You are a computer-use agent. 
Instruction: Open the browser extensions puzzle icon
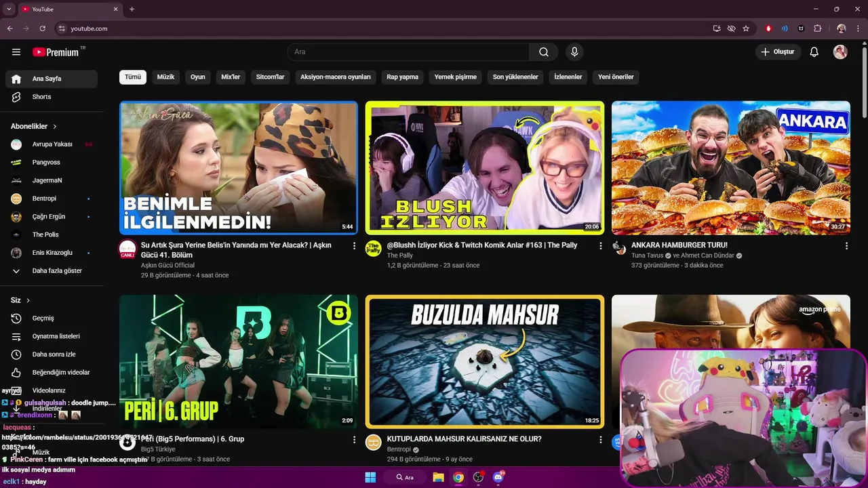coord(817,28)
